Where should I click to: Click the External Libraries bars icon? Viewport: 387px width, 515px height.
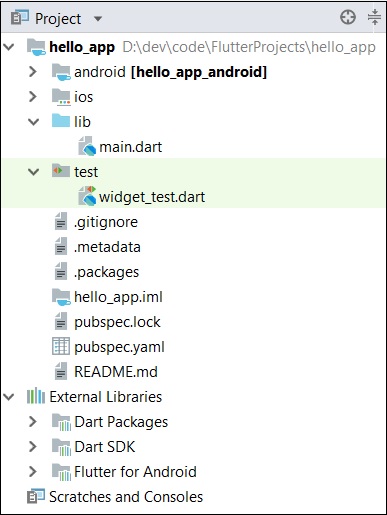tap(36, 396)
